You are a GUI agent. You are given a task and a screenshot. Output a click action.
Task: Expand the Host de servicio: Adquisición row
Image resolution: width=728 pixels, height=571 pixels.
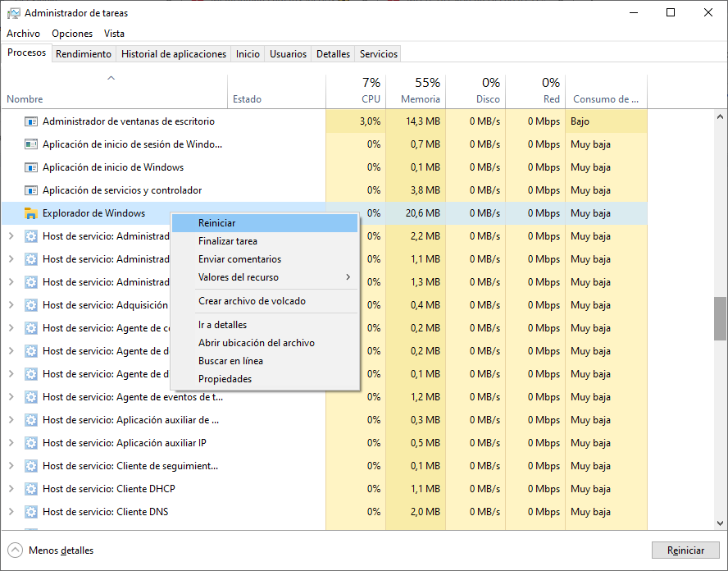pos(11,305)
